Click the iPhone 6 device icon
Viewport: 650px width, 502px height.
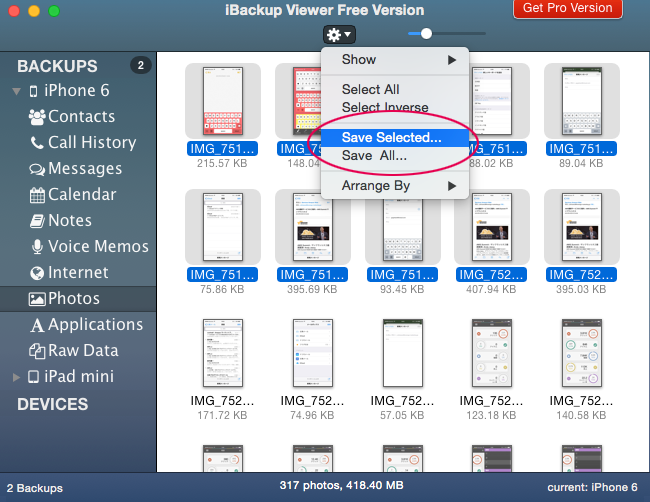click(34, 91)
